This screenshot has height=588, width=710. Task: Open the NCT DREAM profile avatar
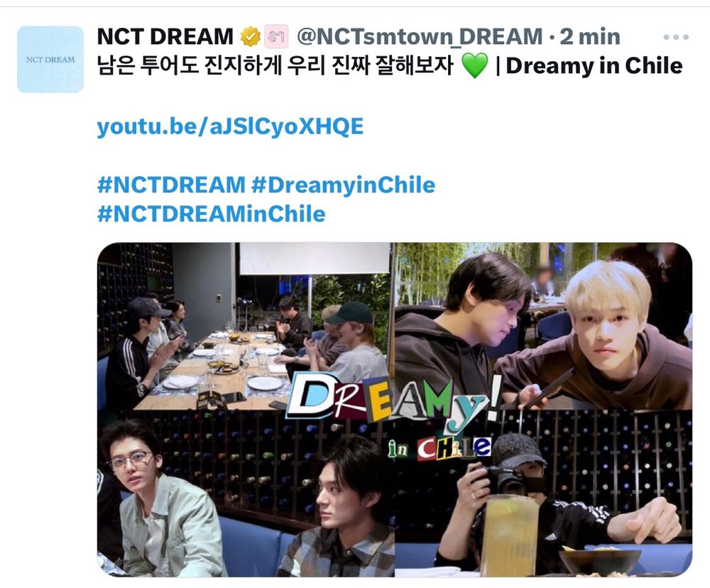50,60
